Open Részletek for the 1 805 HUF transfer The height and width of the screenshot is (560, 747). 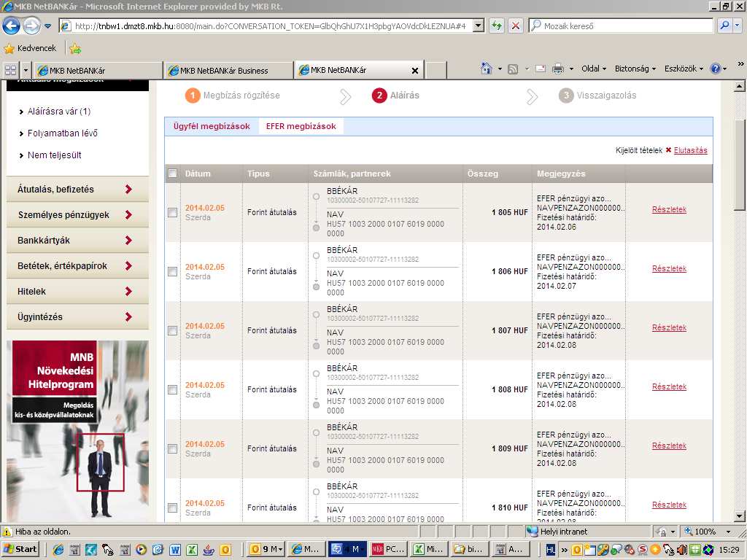[669, 209]
